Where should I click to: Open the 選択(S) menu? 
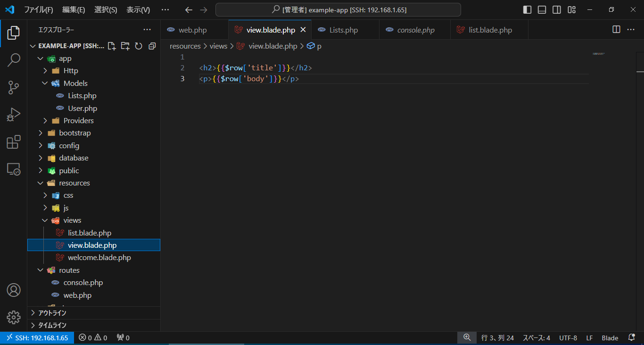[106, 10]
